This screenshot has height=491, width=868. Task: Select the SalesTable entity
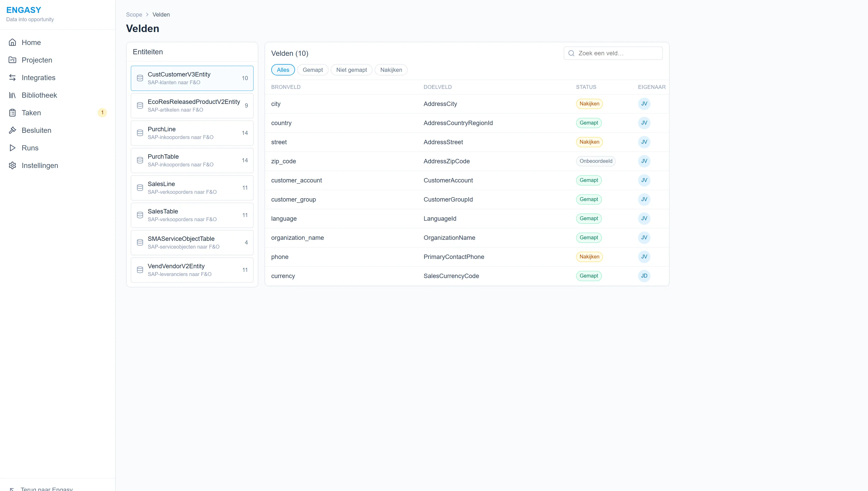[192, 215]
